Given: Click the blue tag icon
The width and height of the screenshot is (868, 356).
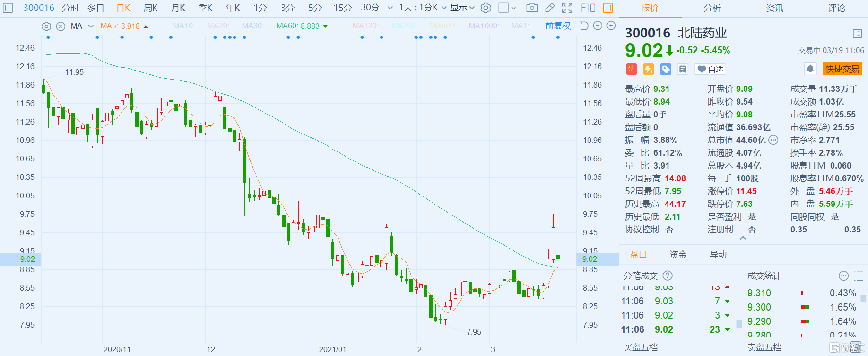Looking at the screenshot, I should (666, 69).
